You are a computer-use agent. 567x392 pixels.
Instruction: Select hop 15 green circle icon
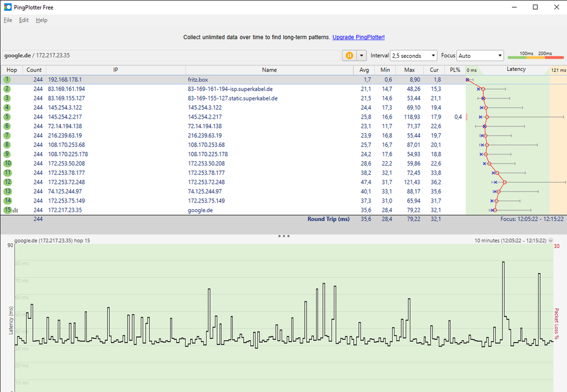point(7,210)
